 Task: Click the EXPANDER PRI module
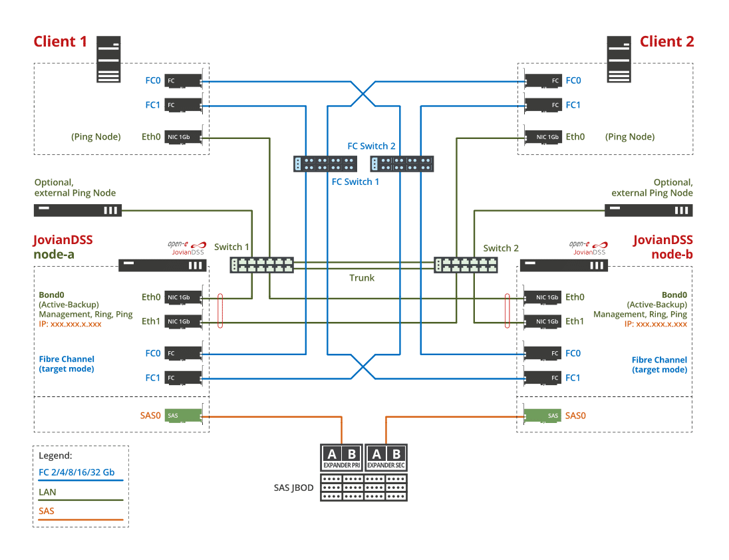pyautogui.click(x=342, y=458)
